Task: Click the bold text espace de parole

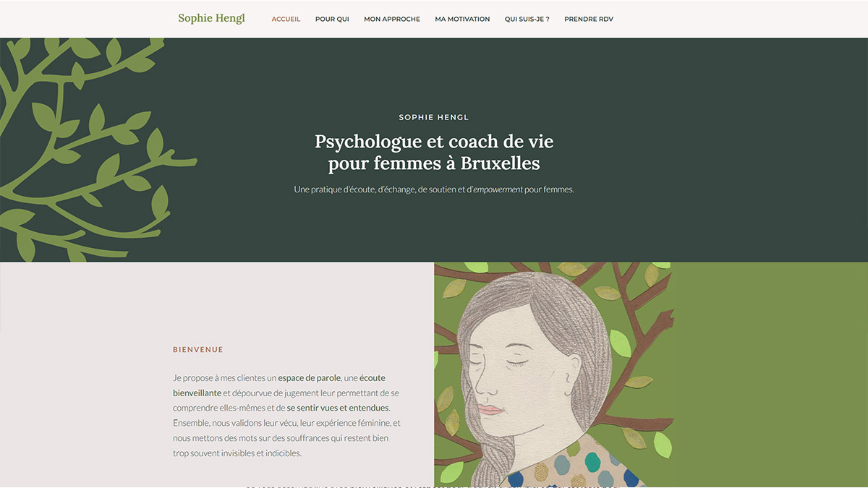Action: 310,377
